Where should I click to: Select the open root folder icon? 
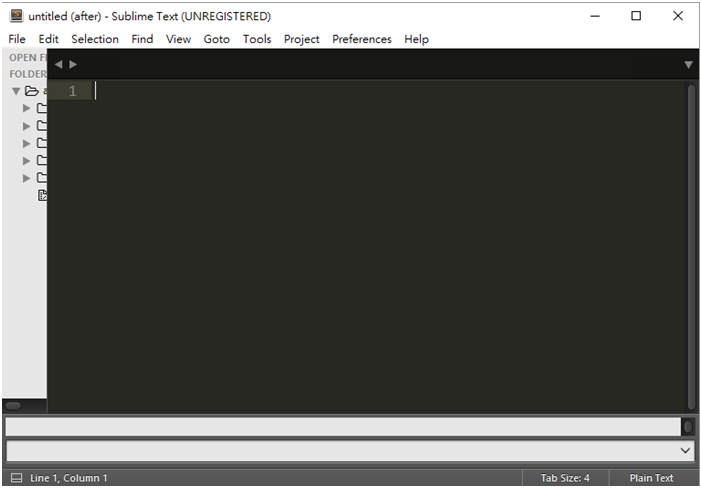(x=31, y=91)
